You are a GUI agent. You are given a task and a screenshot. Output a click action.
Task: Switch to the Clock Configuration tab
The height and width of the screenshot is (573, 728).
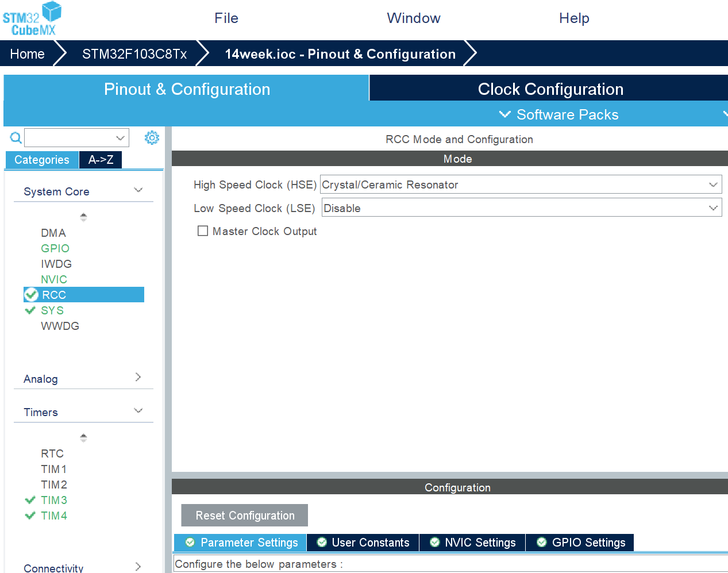click(x=549, y=89)
